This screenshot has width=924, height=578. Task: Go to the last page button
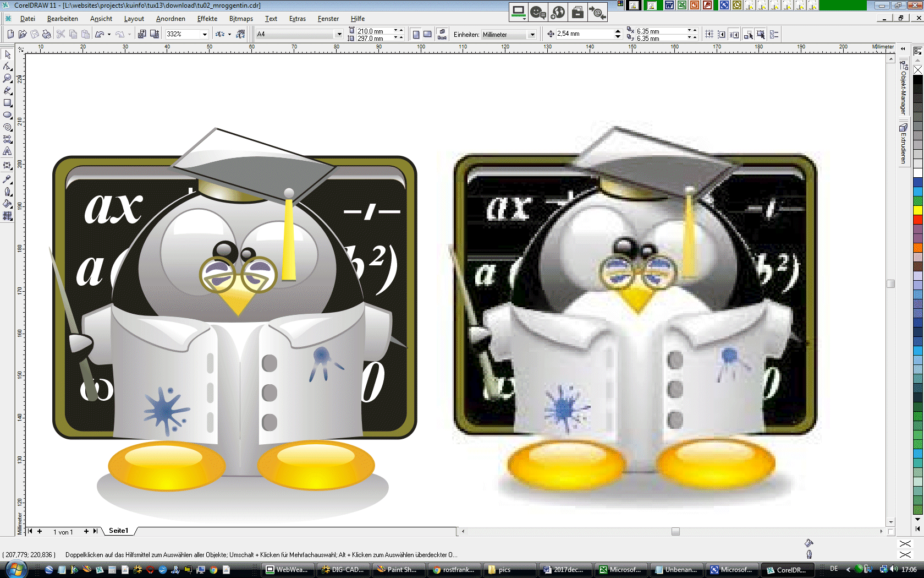click(96, 531)
